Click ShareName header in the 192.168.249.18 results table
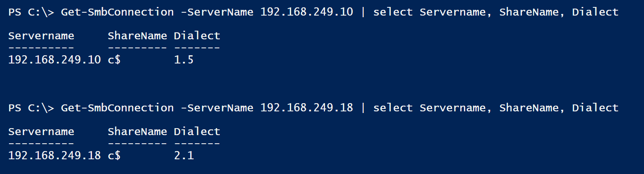Screen dimensions: 644x174 [137, 132]
